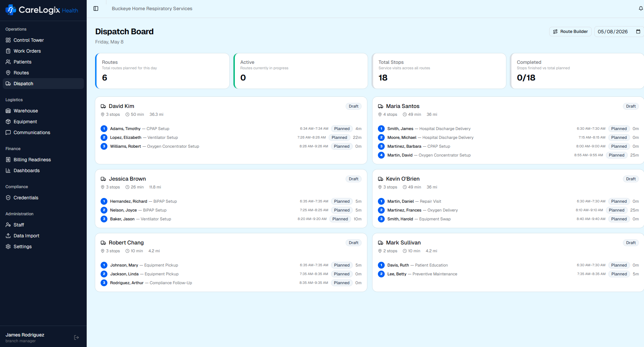
Task: Click the Martin, Daniel Repair Visit stop
Action: [508, 201]
